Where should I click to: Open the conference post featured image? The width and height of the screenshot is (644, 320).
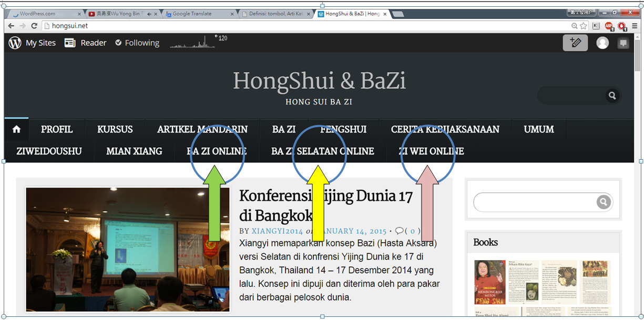(x=128, y=250)
